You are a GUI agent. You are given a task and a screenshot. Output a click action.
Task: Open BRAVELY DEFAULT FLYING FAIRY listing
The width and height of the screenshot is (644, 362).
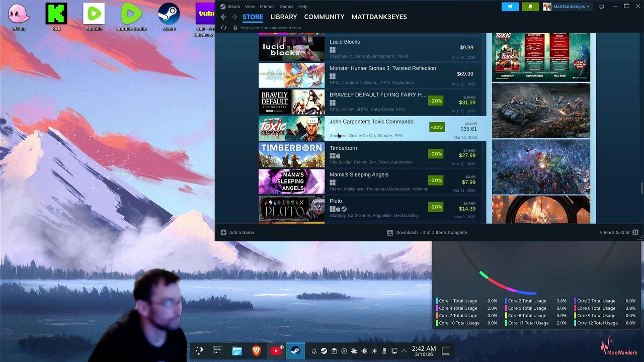click(x=372, y=102)
